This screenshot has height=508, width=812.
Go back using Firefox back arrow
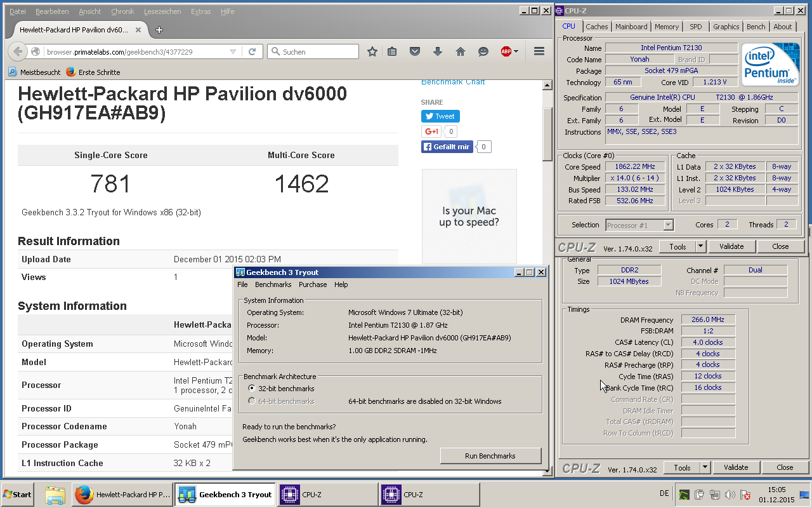pos(17,51)
